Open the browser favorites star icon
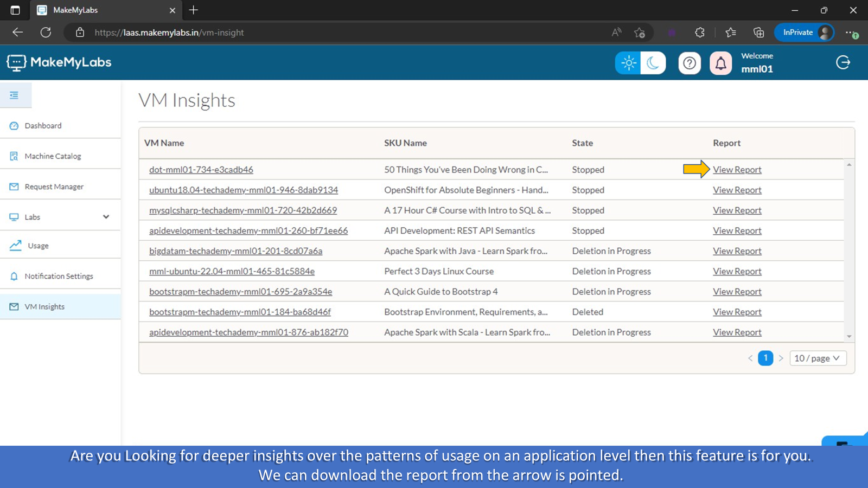 click(x=731, y=33)
